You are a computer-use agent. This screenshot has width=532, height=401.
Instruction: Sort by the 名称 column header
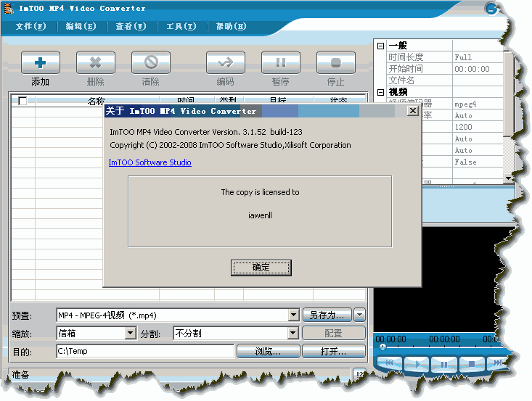[x=97, y=99]
